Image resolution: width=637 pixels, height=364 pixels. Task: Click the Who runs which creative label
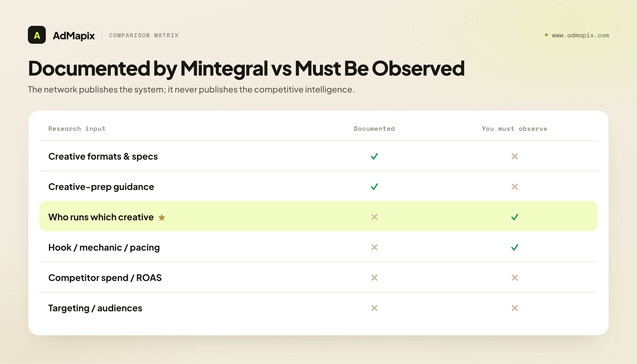101,217
